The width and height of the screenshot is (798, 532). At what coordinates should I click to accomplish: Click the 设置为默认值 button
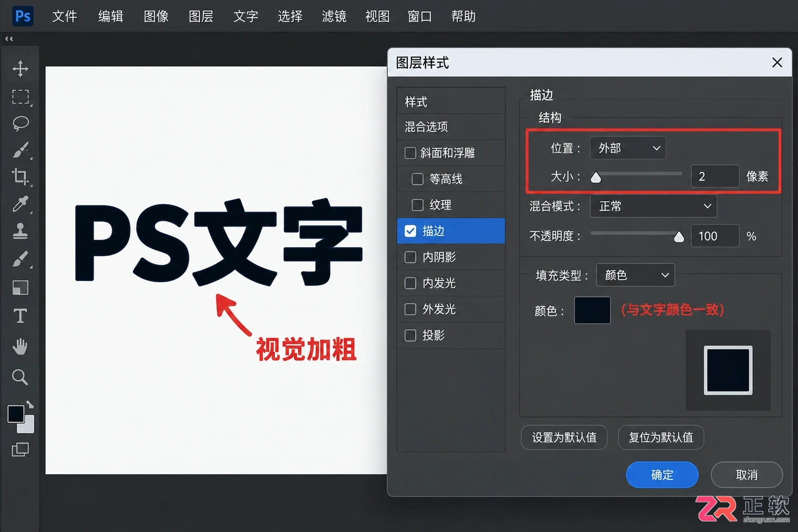pyautogui.click(x=564, y=437)
